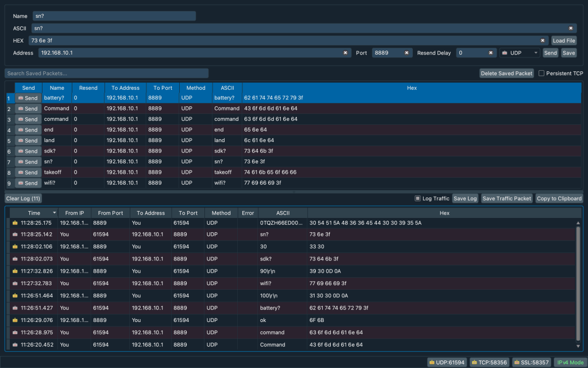The image size is (588, 368).
Task: Click the UDP:61594 server status icon
Action: coord(432,363)
